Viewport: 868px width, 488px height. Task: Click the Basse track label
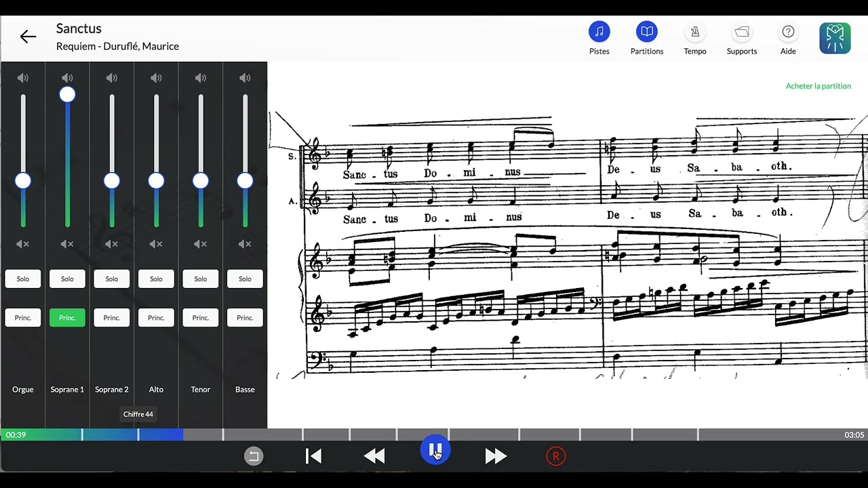pyautogui.click(x=245, y=390)
